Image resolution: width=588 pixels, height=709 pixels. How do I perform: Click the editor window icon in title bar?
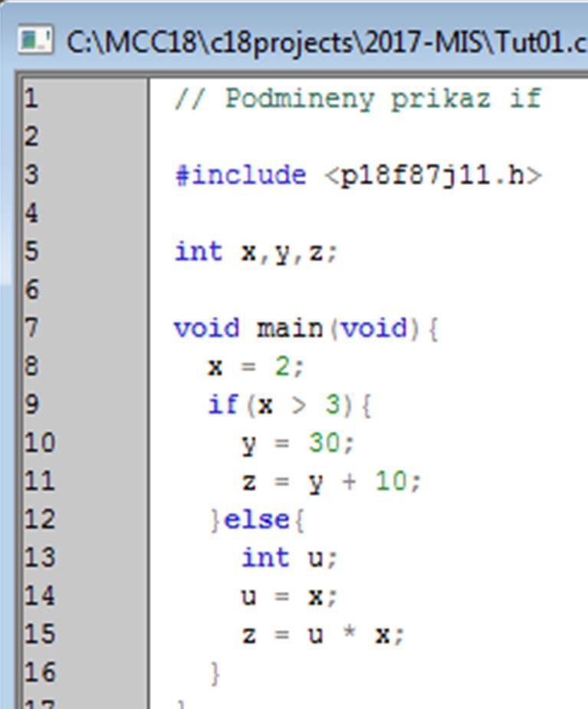(35, 41)
